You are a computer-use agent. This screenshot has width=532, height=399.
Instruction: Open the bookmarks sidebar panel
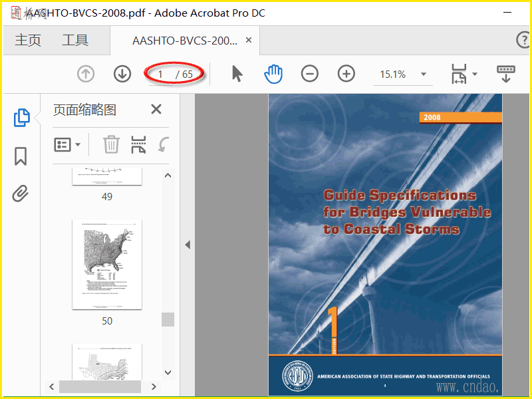click(x=21, y=156)
